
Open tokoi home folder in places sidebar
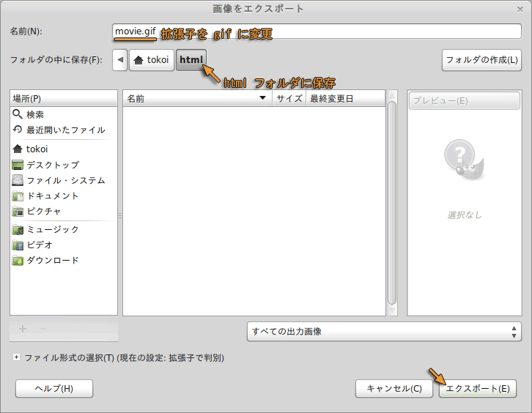[37, 149]
